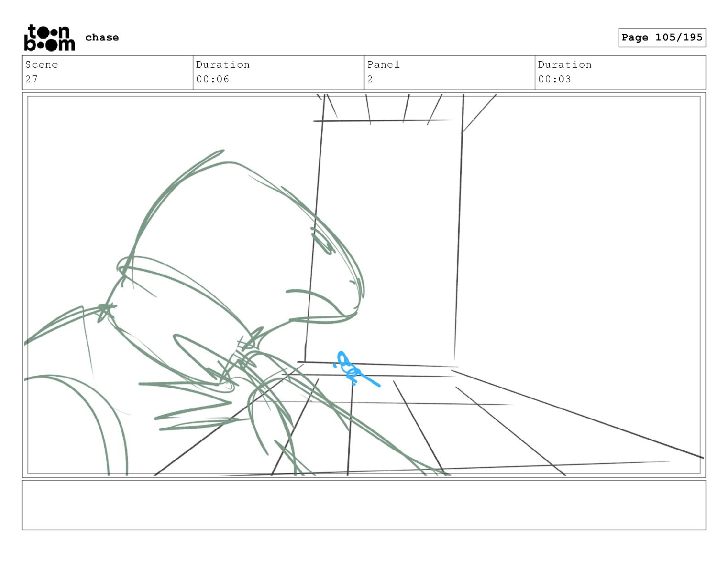Click the Toon Boom logo
This screenshot has width=728, height=563.
[49, 38]
